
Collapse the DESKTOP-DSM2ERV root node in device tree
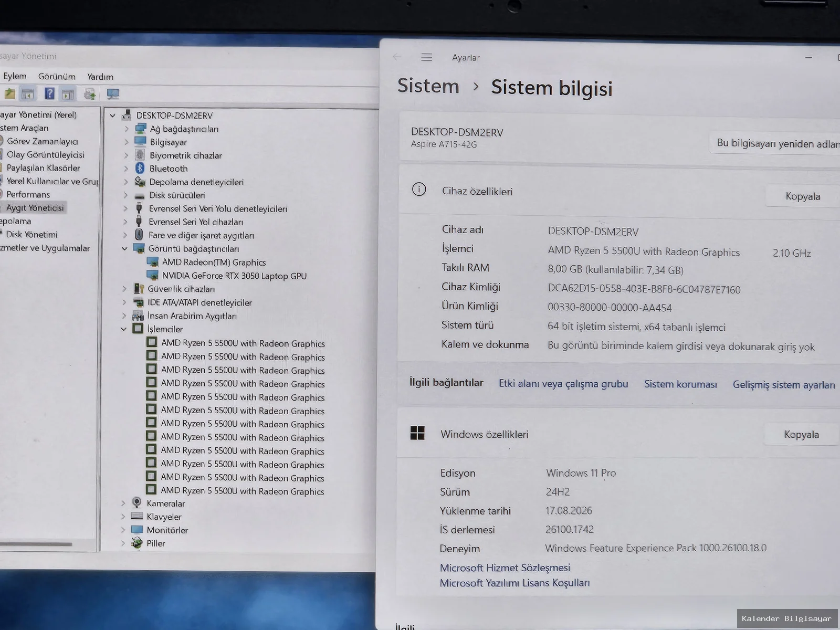click(x=112, y=115)
